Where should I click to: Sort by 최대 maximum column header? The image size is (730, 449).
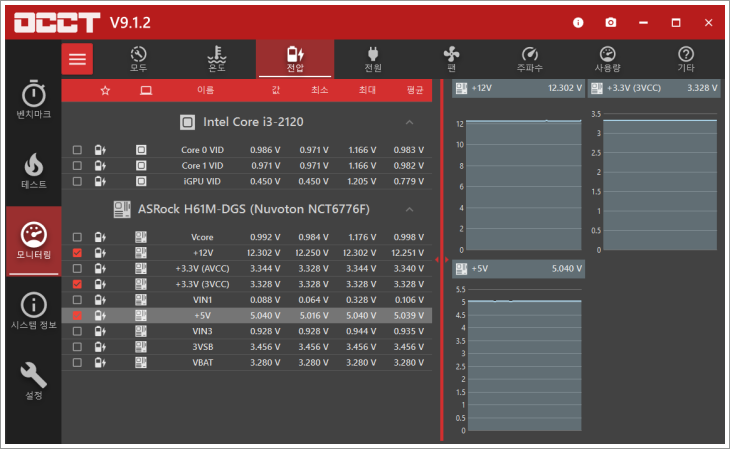[367, 90]
